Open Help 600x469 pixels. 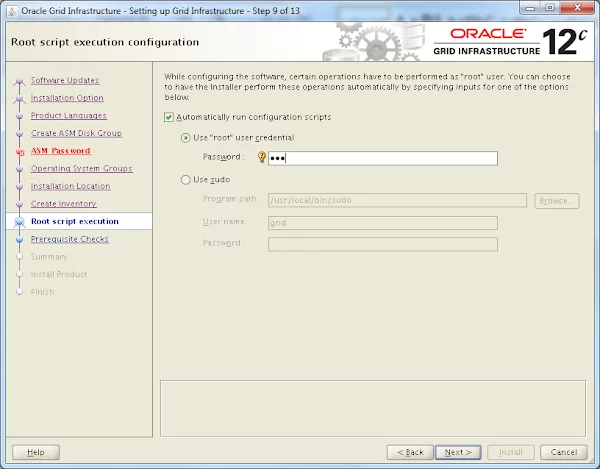click(36, 452)
